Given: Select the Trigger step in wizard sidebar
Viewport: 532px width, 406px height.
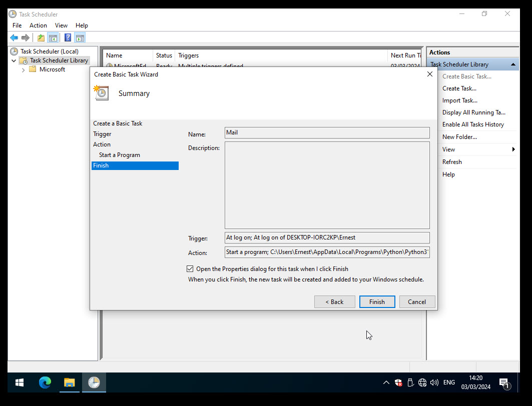Looking at the screenshot, I should (x=102, y=134).
